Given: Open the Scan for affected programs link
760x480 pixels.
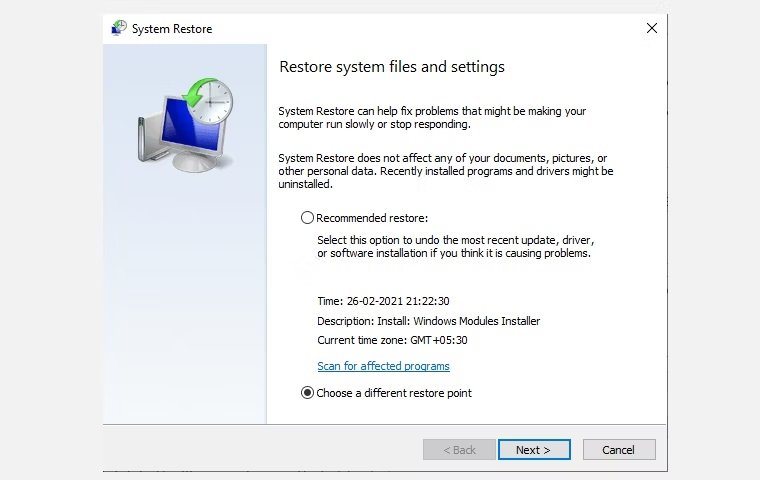Looking at the screenshot, I should tap(383, 366).
